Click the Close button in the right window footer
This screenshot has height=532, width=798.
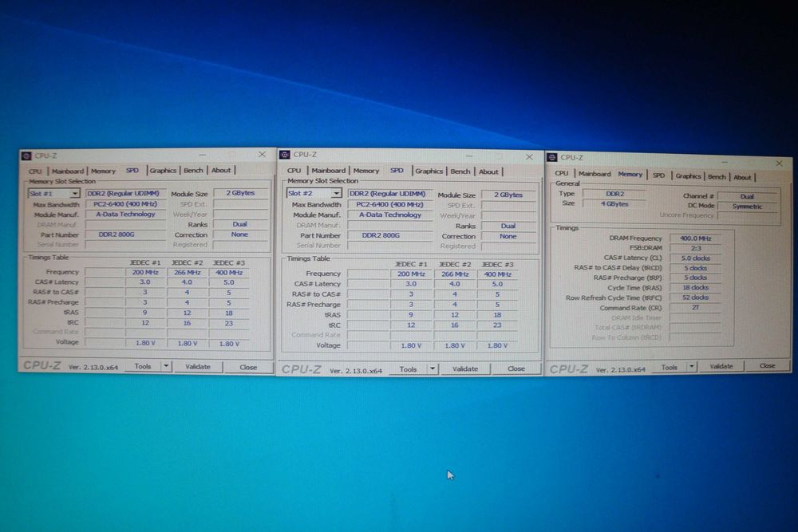(768, 365)
